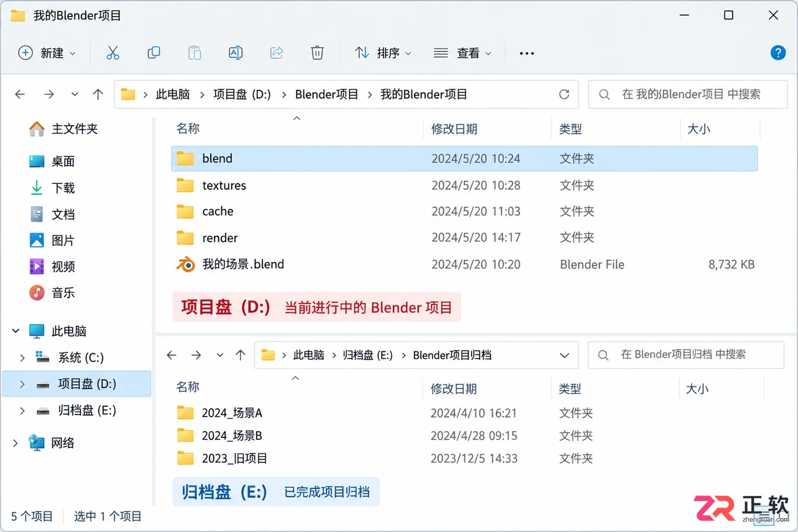Open the 排序 sort dropdown
This screenshot has width=798, height=532.
383,53
